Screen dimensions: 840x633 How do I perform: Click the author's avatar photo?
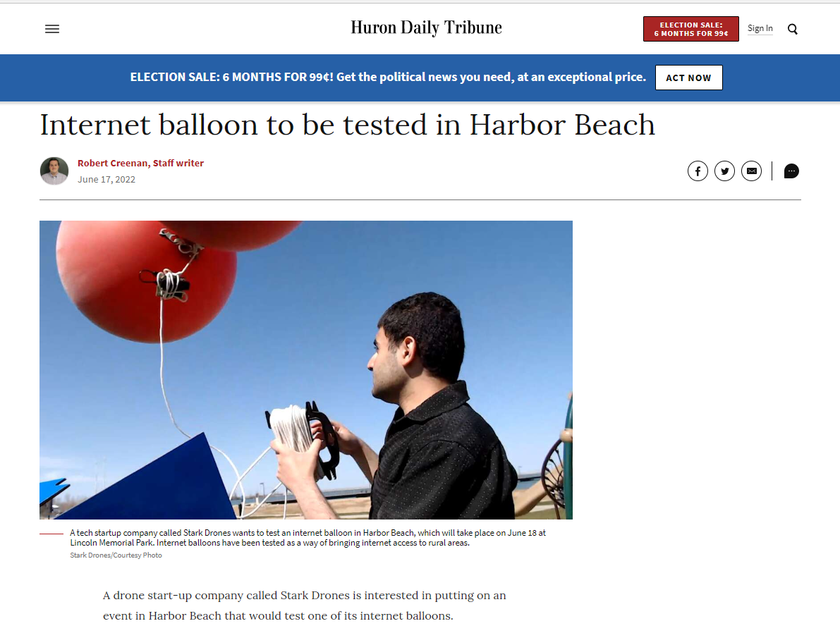click(54, 171)
